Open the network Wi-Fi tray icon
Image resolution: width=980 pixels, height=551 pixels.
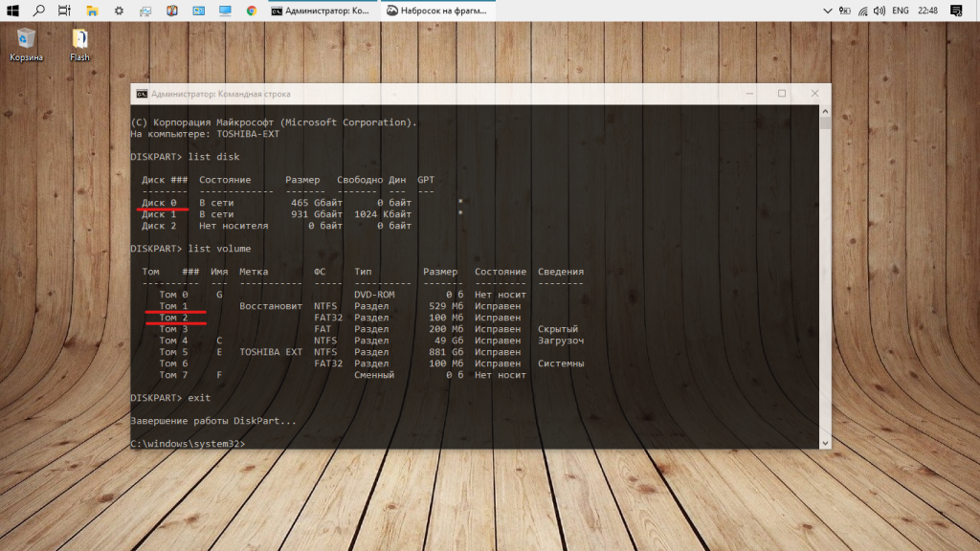coord(862,11)
